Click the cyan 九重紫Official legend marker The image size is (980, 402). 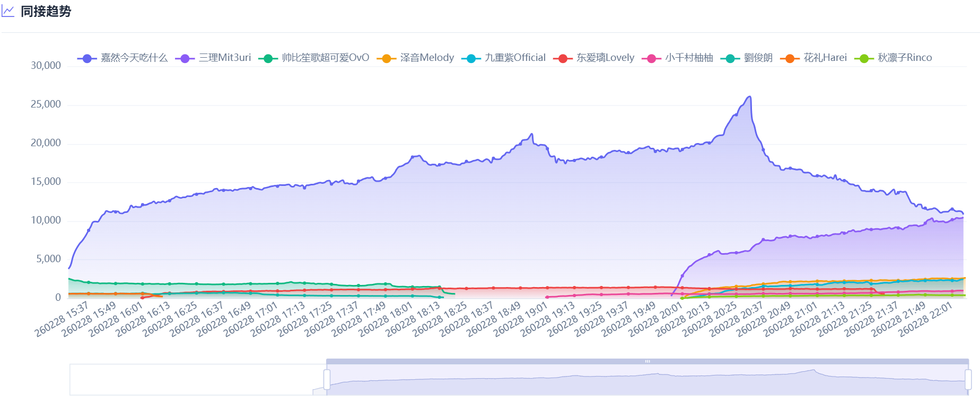(471, 58)
